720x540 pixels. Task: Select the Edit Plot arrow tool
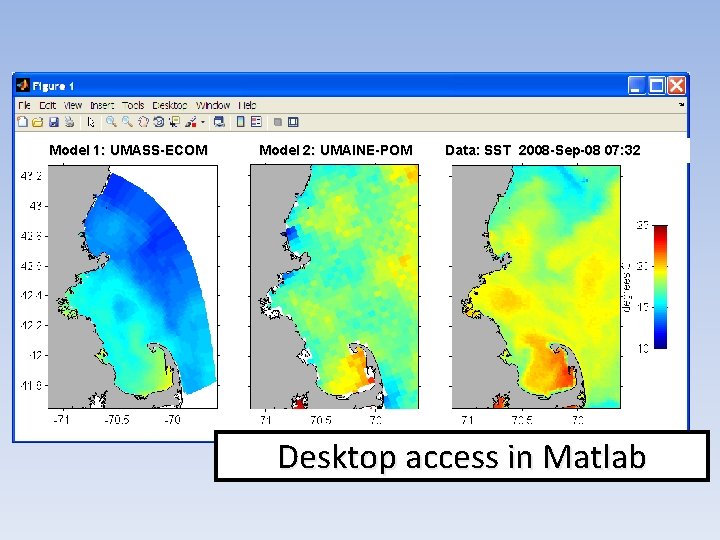click(91, 122)
